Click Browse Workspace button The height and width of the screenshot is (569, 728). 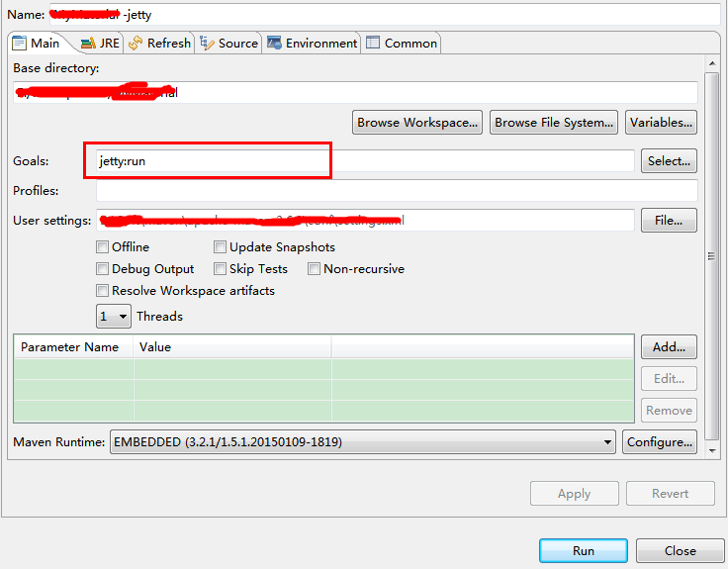417,122
